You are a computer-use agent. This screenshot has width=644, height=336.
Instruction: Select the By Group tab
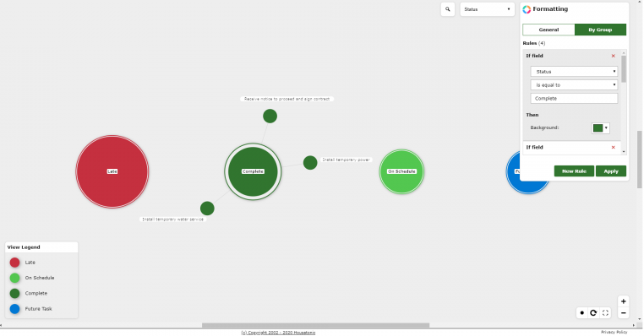click(x=600, y=30)
